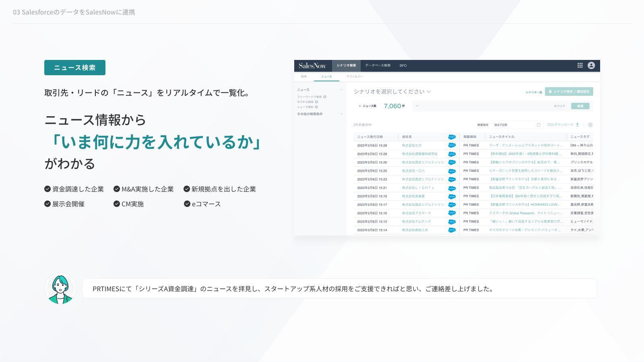
Task: Click column header ニュースタイトル
Action: (502, 137)
